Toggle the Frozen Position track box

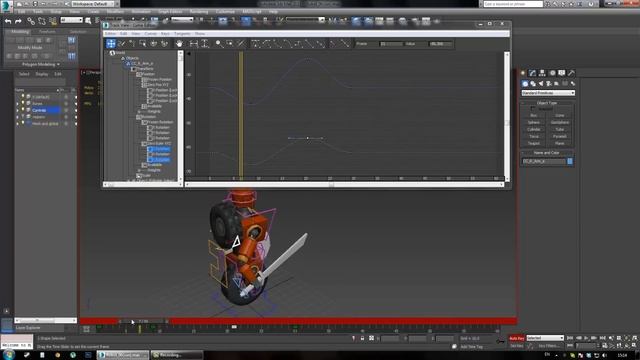point(144,80)
